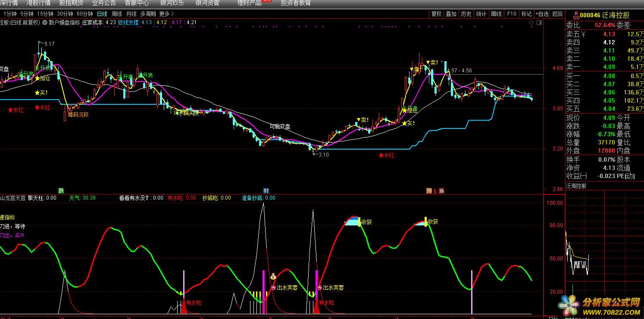Click the 复权 toolbar button
The width and height of the screenshot is (644, 319).
point(436,14)
